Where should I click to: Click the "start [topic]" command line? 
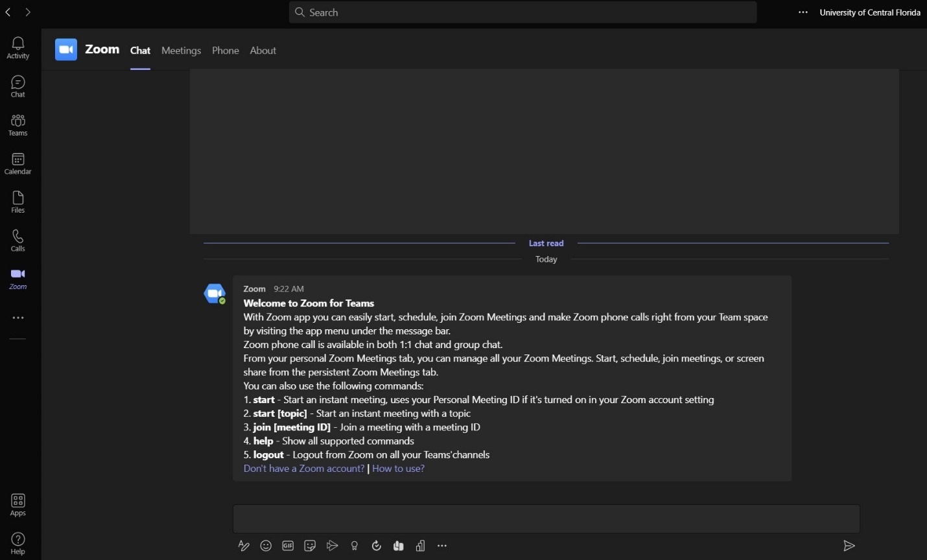357,414
